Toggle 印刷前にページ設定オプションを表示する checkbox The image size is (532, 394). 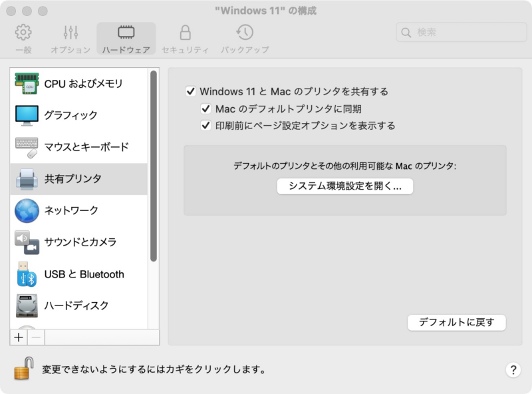point(206,126)
